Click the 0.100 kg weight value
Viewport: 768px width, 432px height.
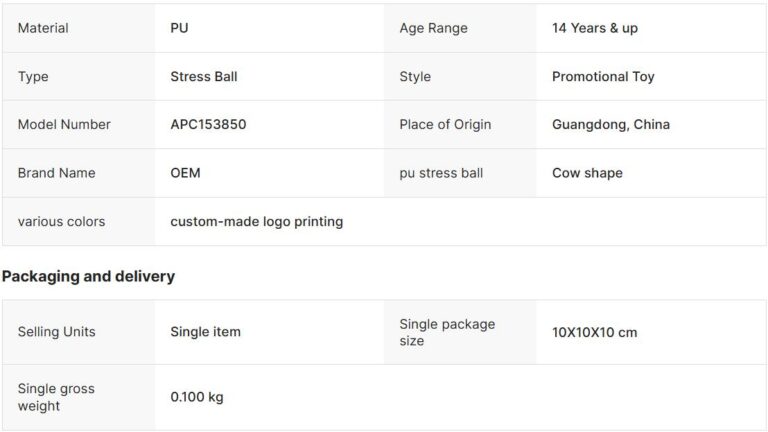tap(197, 397)
